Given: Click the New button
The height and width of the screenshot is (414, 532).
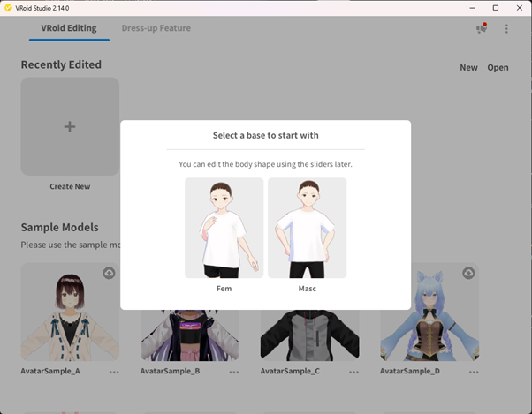Looking at the screenshot, I should (x=468, y=67).
